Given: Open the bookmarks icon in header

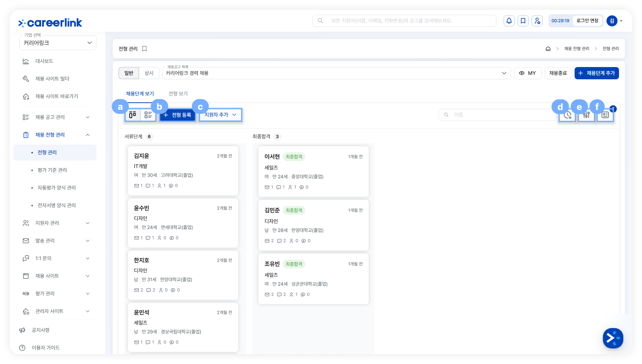Looking at the screenshot, I should click(x=523, y=21).
